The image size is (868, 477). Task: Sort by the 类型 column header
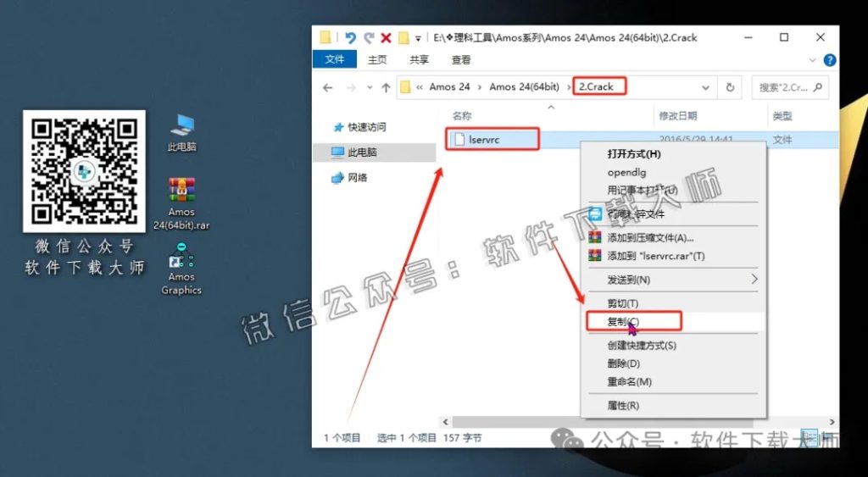click(782, 116)
